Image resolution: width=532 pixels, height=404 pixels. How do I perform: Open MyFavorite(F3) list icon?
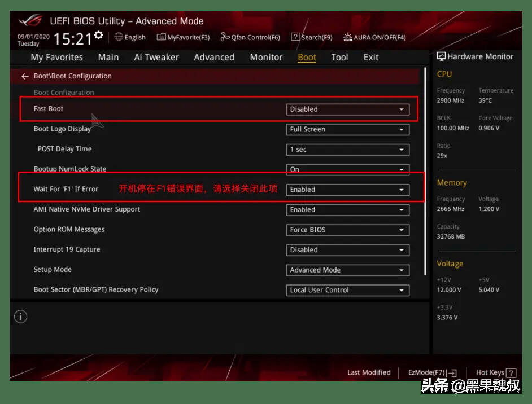[x=161, y=37]
